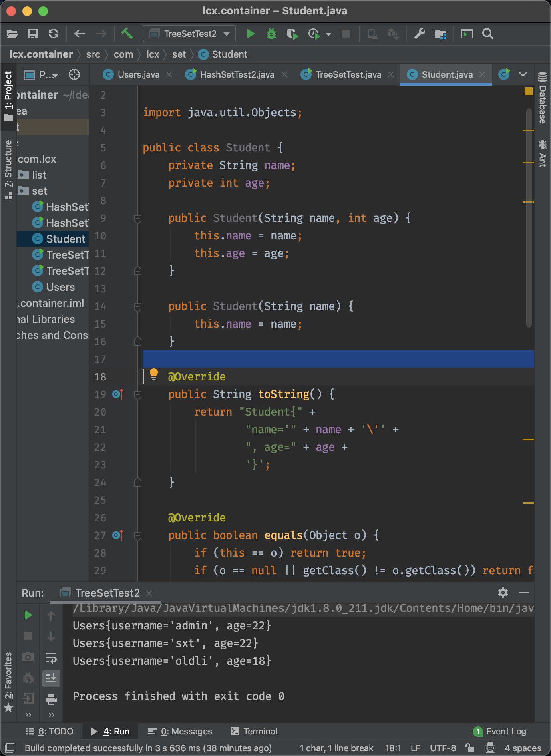The image size is (551, 756).
Task: Toggle the Favorites tool window sidebar tab
Action: tap(8, 682)
